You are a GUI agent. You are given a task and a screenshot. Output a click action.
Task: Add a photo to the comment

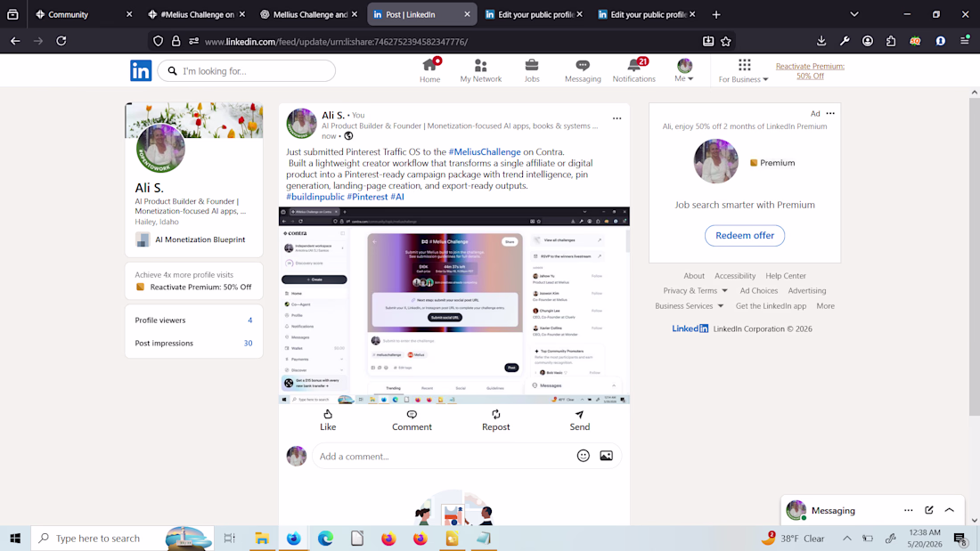pyautogui.click(x=606, y=456)
